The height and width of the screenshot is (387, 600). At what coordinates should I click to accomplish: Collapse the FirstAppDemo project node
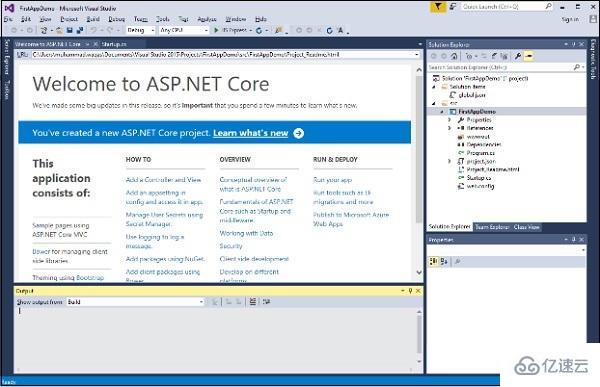[442, 111]
